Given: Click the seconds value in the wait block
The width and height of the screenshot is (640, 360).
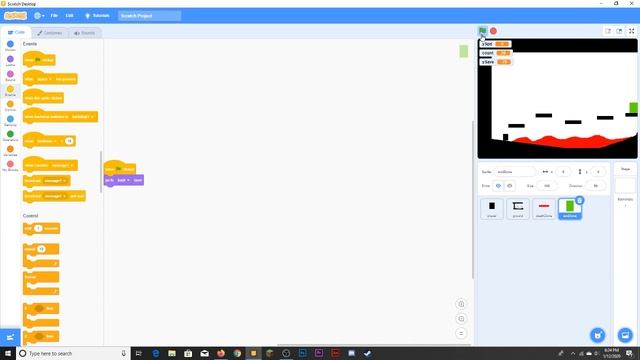Looking at the screenshot, I should pyautogui.click(x=38, y=228).
